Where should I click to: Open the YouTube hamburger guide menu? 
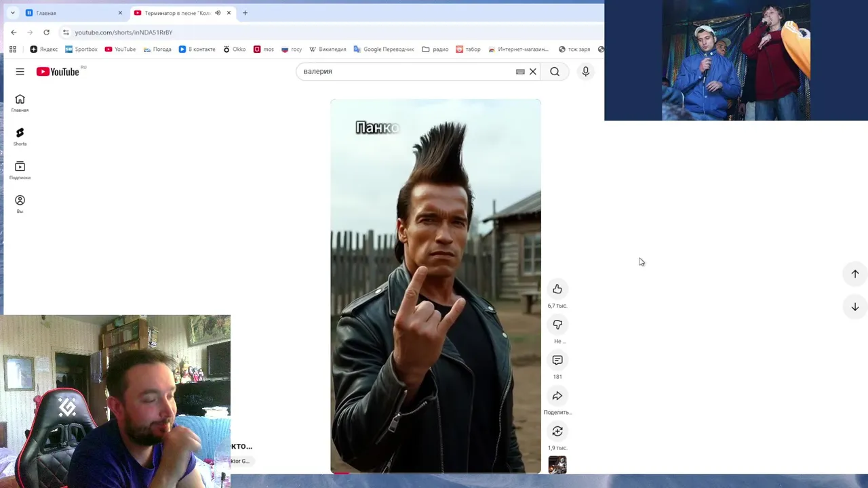pyautogui.click(x=20, y=71)
